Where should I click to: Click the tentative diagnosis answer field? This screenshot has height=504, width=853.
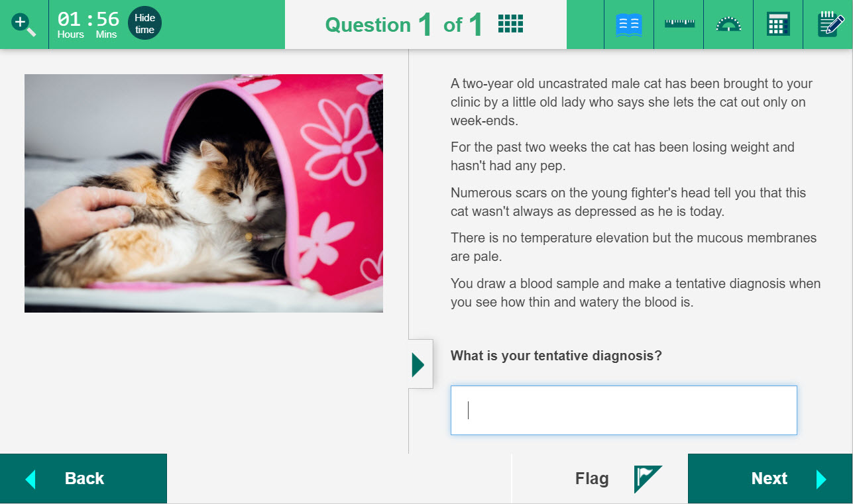(623, 410)
